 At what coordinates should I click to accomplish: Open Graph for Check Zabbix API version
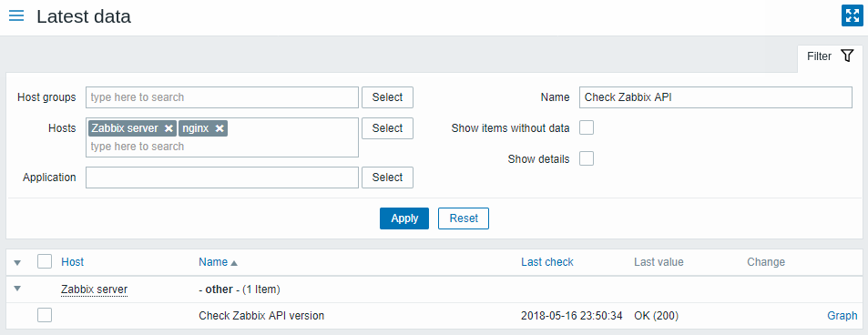tap(842, 316)
